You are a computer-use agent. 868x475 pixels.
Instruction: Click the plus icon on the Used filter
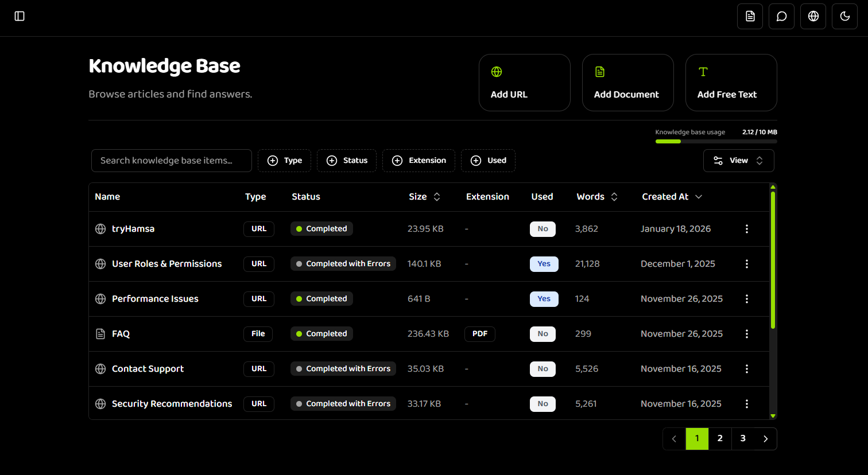pyautogui.click(x=476, y=161)
